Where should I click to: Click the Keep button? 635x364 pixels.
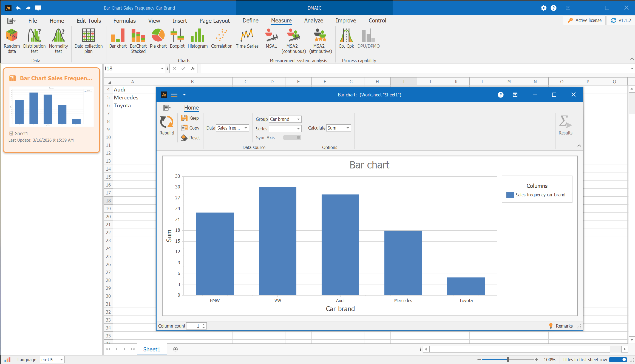point(190,118)
